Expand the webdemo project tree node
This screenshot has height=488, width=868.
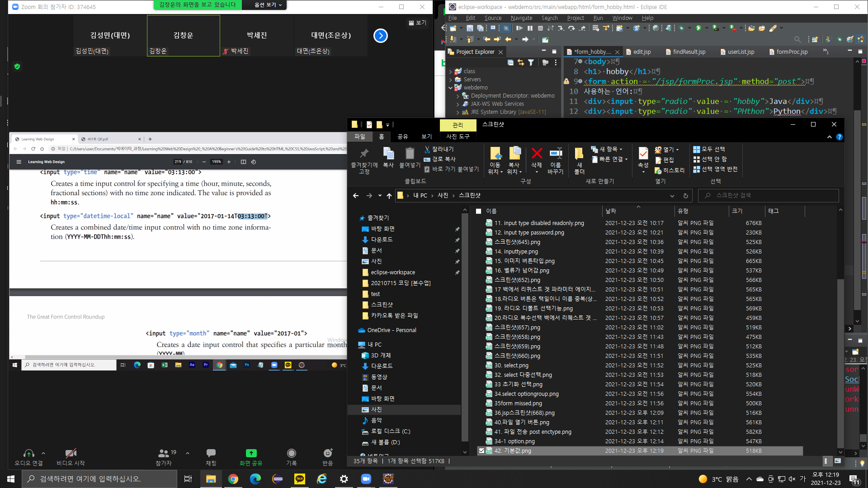tap(450, 88)
